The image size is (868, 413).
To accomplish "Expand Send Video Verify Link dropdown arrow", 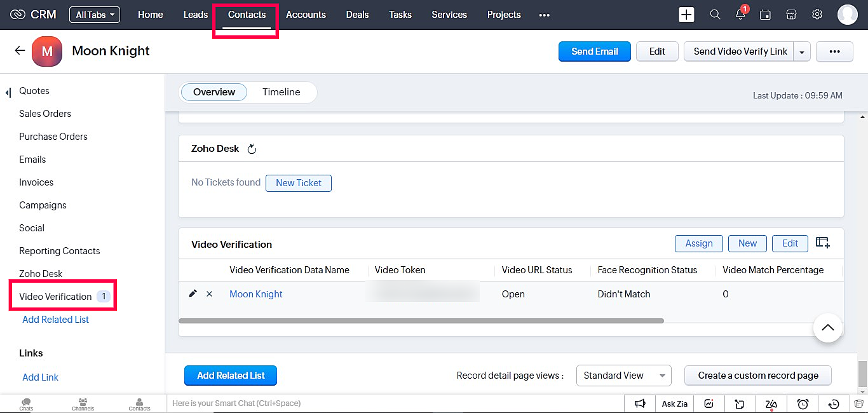I will pos(802,52).
